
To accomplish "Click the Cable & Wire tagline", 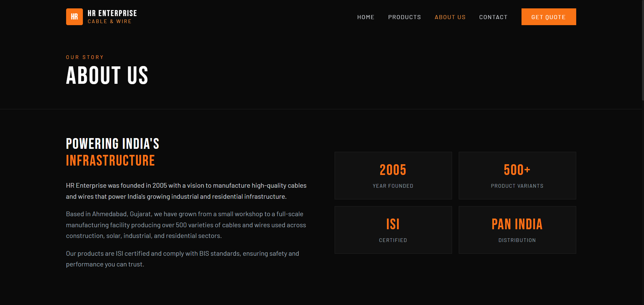I will coord(109,21).
